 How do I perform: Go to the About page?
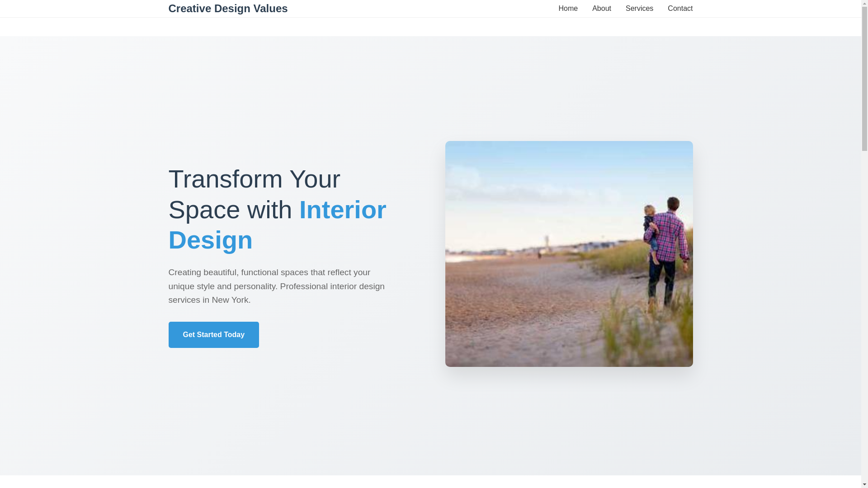[601, 9]
